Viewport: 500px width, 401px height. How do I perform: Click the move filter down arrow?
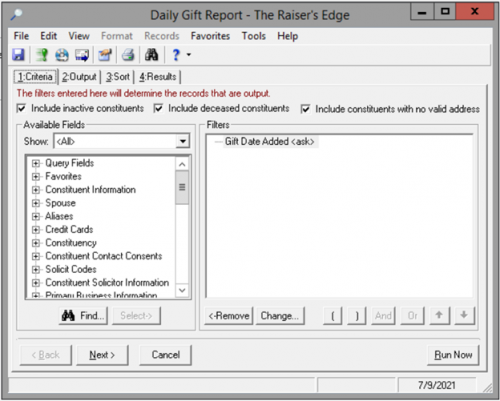[x=464, y=315]
